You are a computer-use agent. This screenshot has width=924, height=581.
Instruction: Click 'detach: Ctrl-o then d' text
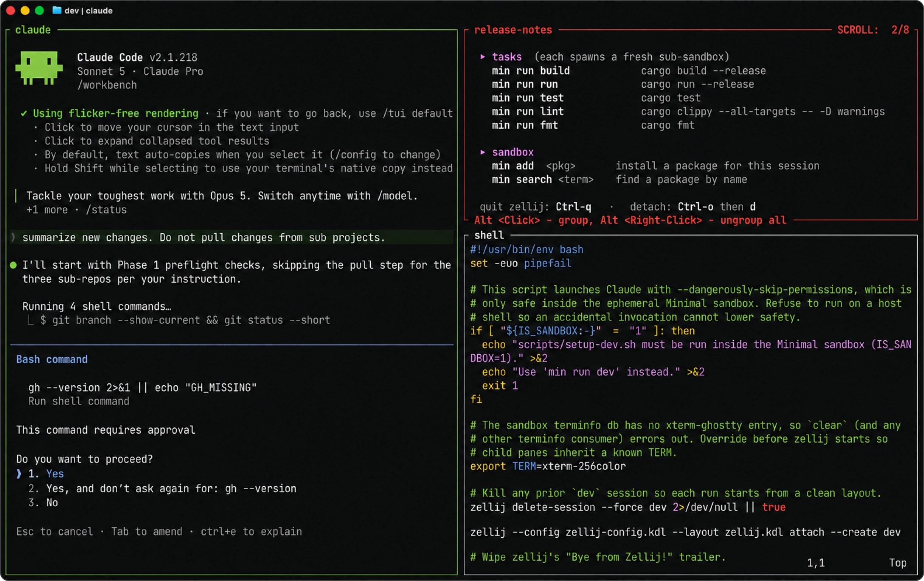tap(693, 206)
